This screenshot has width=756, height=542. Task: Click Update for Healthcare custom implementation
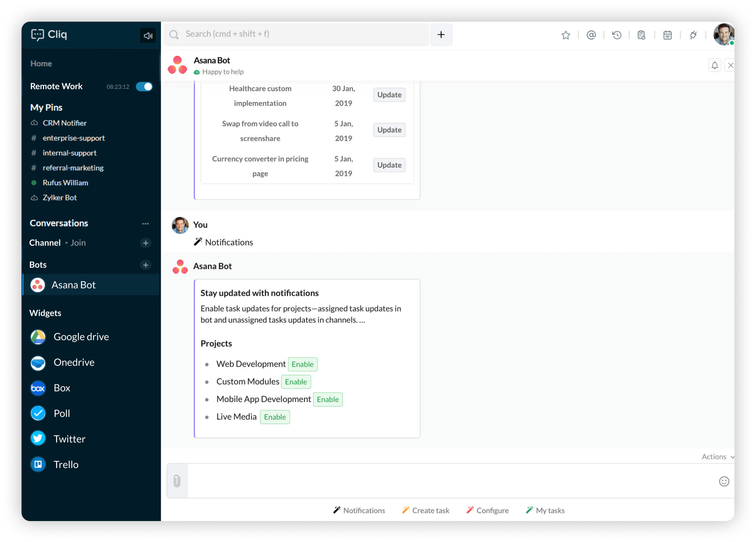click(x=389, y=95)
